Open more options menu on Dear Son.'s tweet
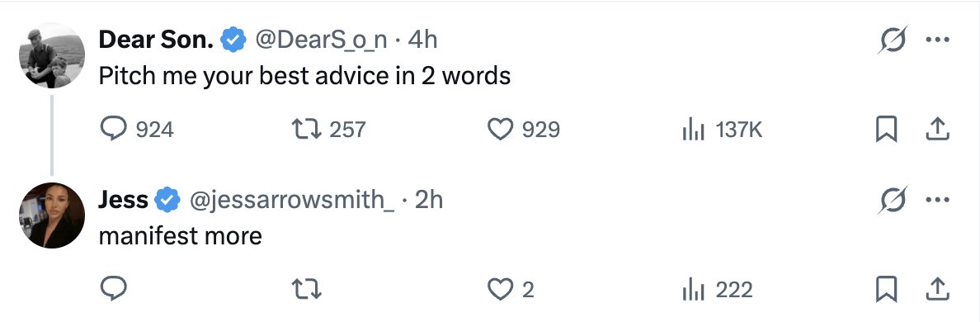This screenshot has width=980, height=322. click(937, 40)
